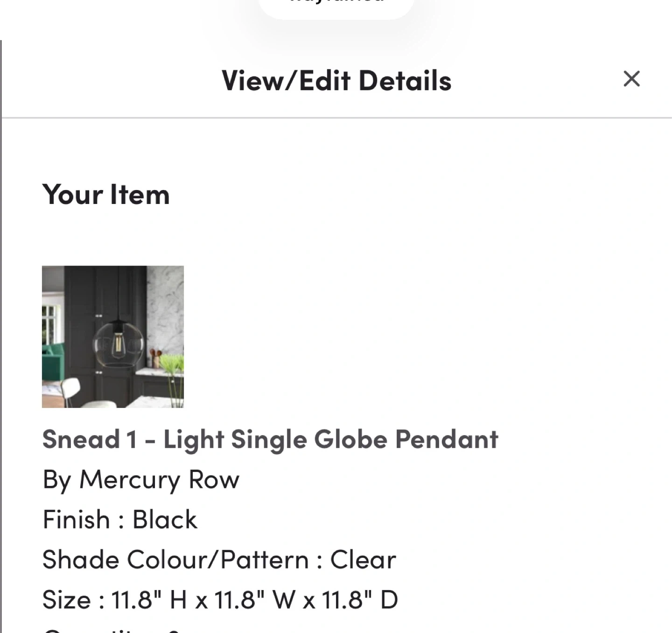
Task: Click the word By before the brand
Action: (56, 479)
